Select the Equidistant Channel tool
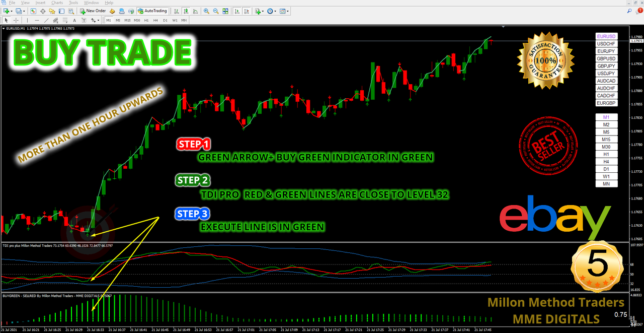Screen dimensions: 644x333 click(x=56, y=20)
